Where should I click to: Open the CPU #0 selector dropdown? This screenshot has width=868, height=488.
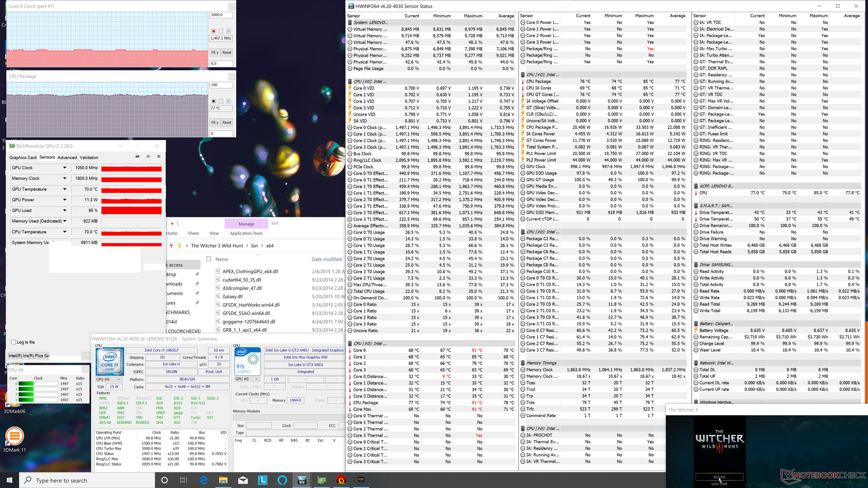[x=109, y=379]
